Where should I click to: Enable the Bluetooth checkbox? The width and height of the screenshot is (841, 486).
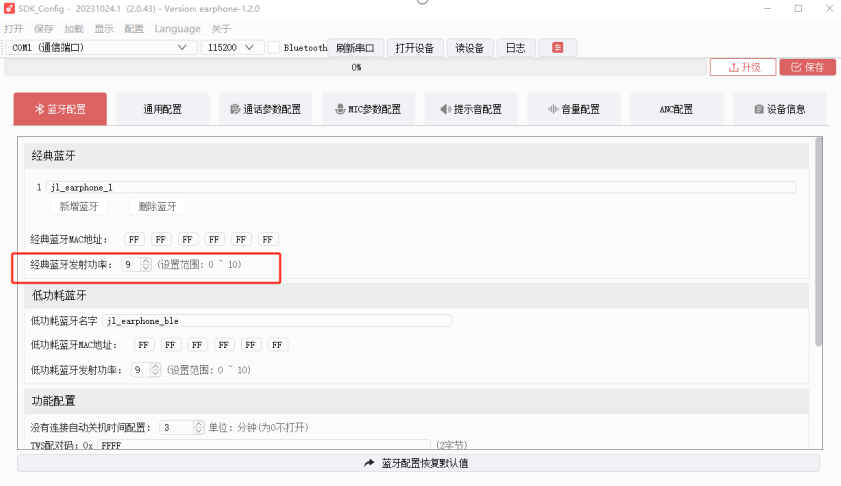pyautogui.click(x=274, y=48)
